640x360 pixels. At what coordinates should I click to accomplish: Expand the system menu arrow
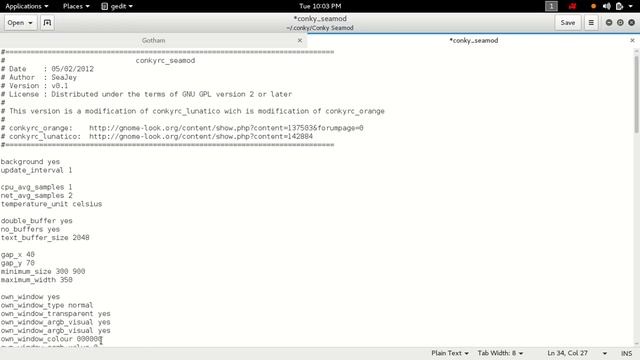(x=631, y=6)
